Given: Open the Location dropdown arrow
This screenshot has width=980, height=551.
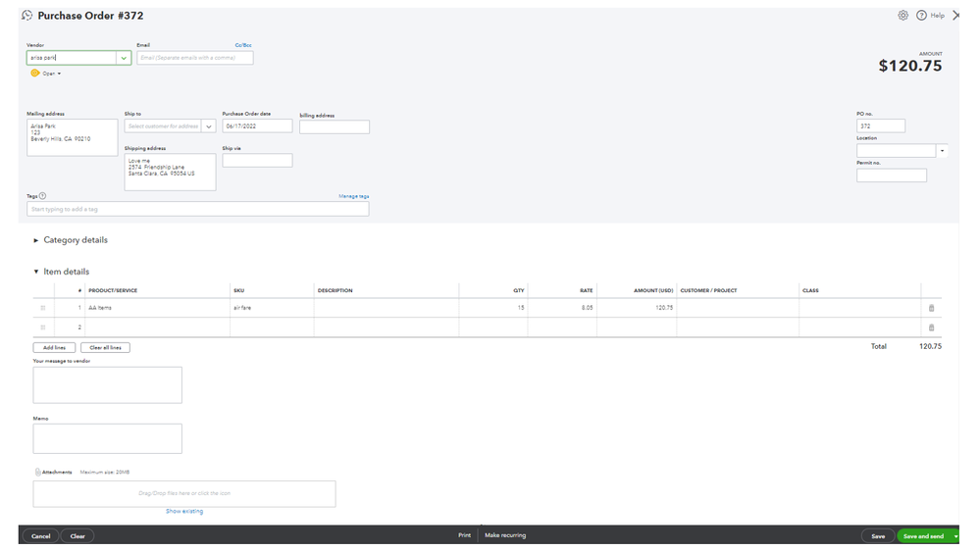Looking at the screenshot, I should click(942, 151).
